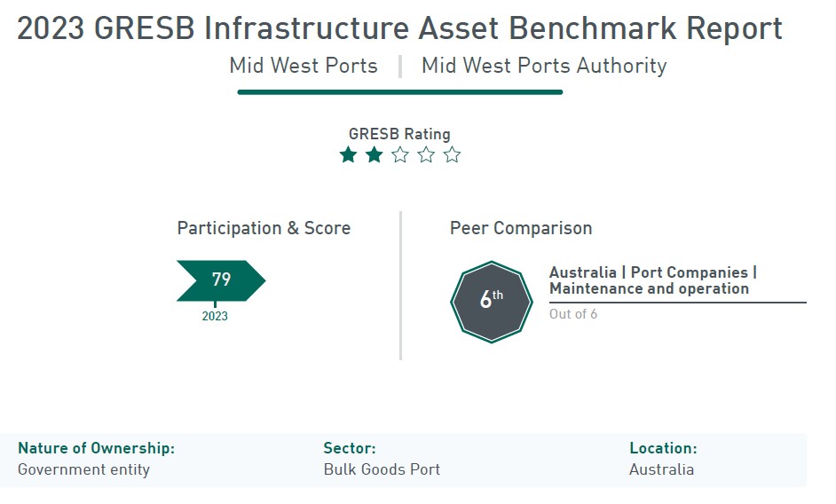The image size is (836, 504).
Task: Click the 'Australia' location value
Action: (x=662, y=469)
